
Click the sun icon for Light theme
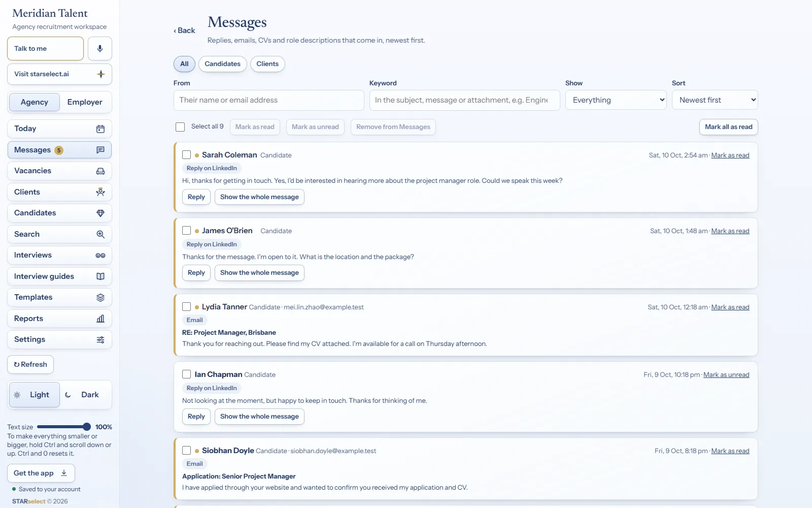point(17,395)
